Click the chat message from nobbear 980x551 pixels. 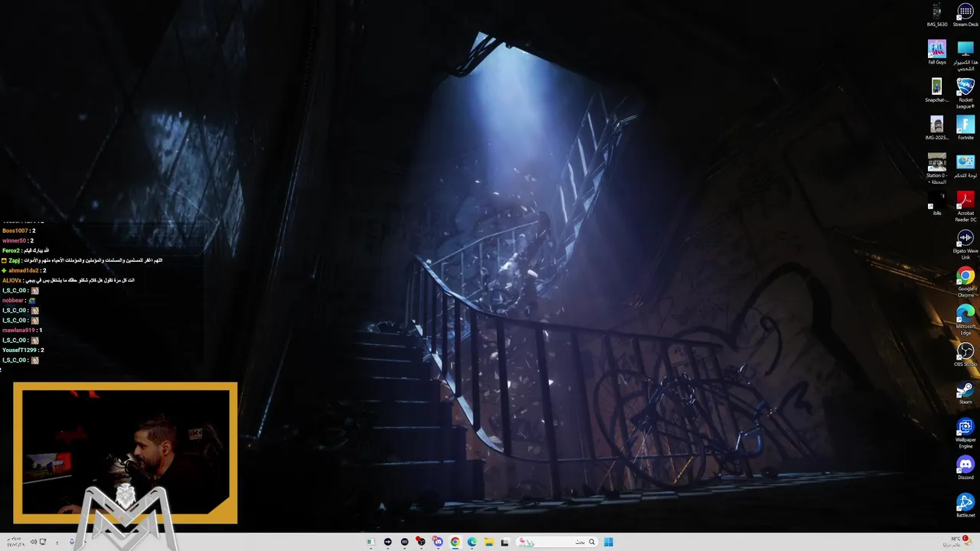pos(19,300)
